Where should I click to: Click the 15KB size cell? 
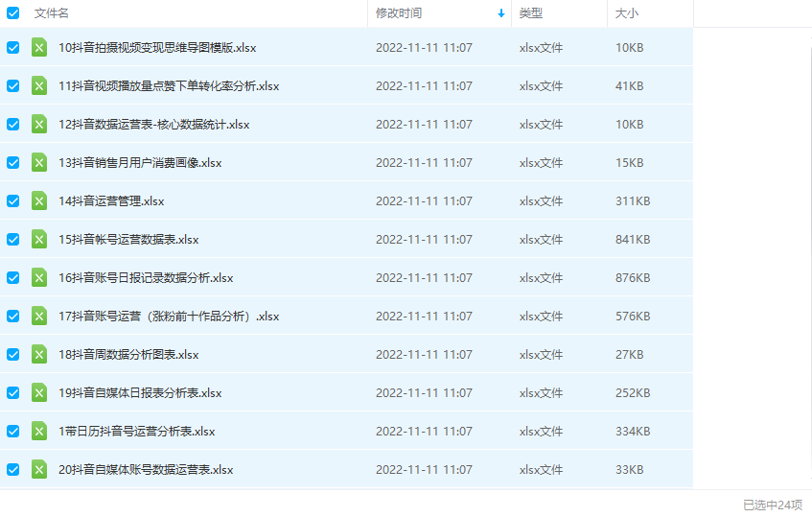(629, 163)
